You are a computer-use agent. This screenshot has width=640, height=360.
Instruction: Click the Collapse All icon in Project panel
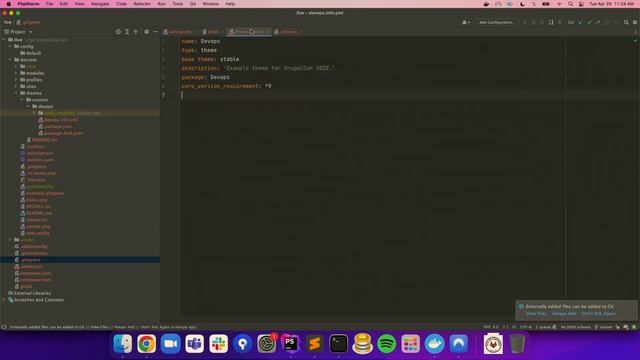[136, 31]
